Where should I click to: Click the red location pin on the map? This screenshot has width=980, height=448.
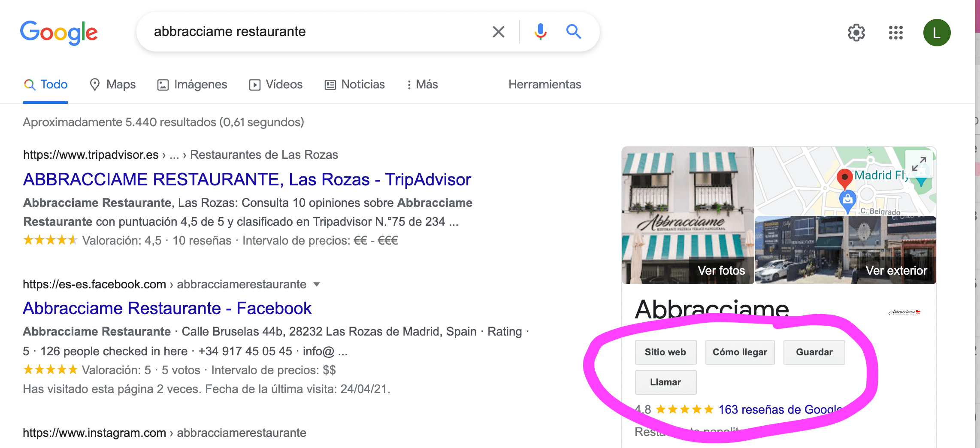tap(844, 179)
